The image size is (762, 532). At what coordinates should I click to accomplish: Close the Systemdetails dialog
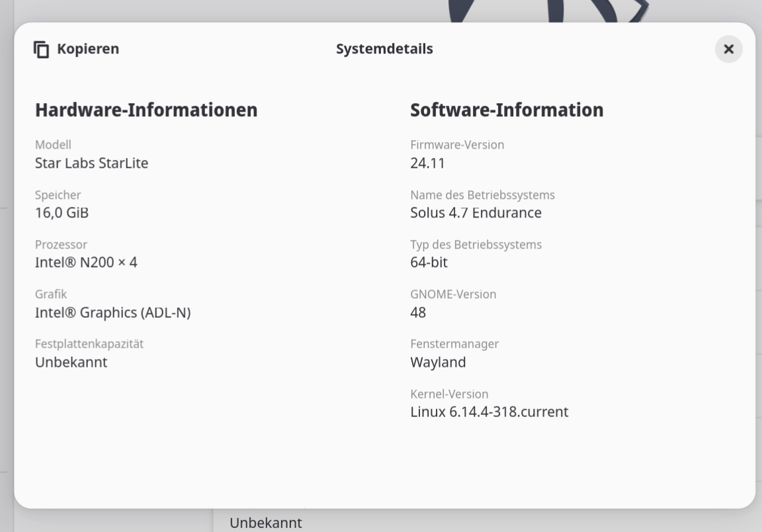(728, 50)
